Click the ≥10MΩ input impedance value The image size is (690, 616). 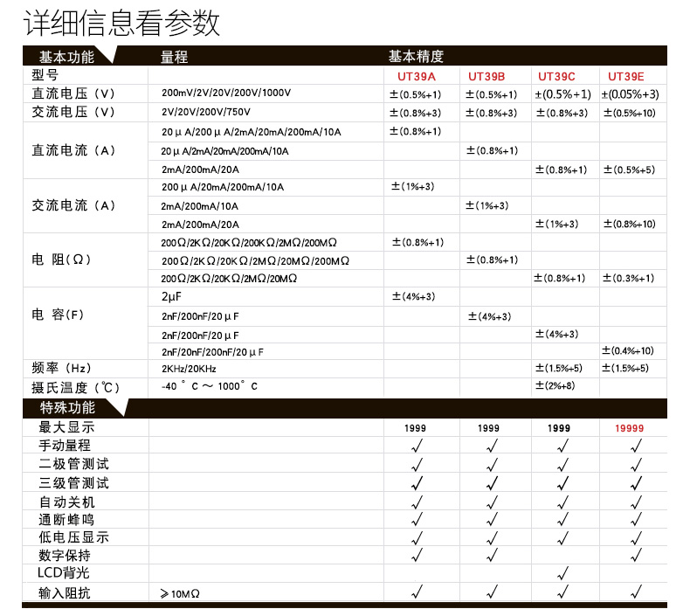pyautogui.click(x=181, y=594)
